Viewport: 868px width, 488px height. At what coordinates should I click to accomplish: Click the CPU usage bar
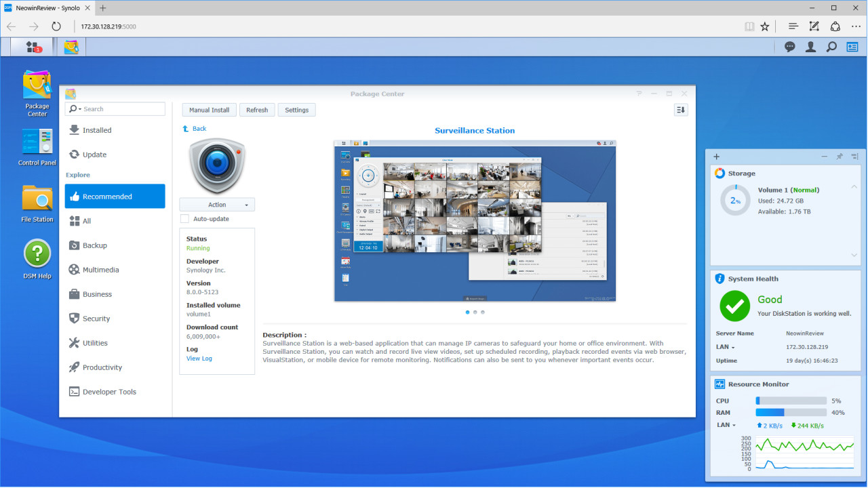(x=791, y=401)
